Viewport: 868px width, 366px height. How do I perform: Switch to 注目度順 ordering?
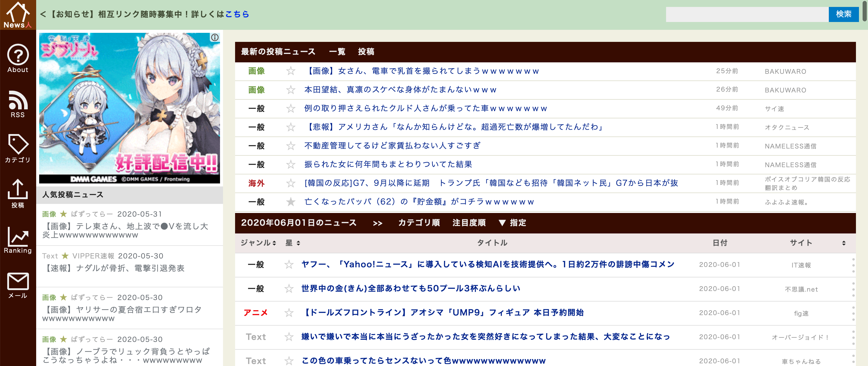point(469,223)
